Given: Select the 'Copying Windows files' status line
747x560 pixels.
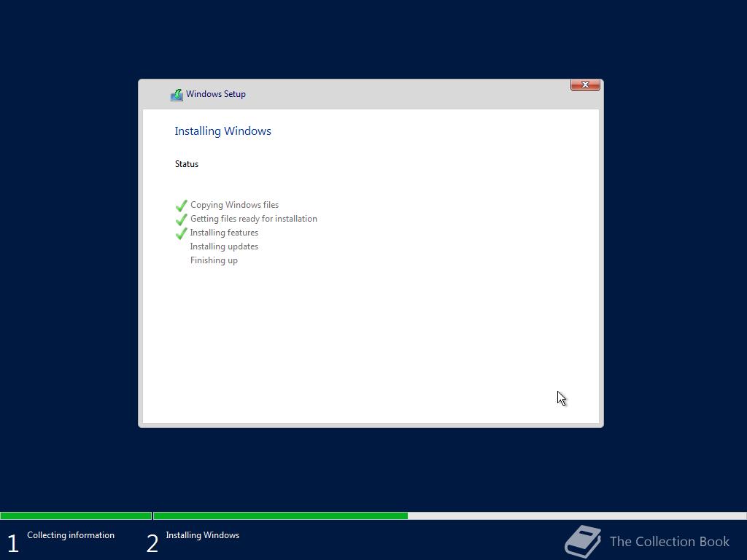Looking at the screenshot, I should click(234, 205).
